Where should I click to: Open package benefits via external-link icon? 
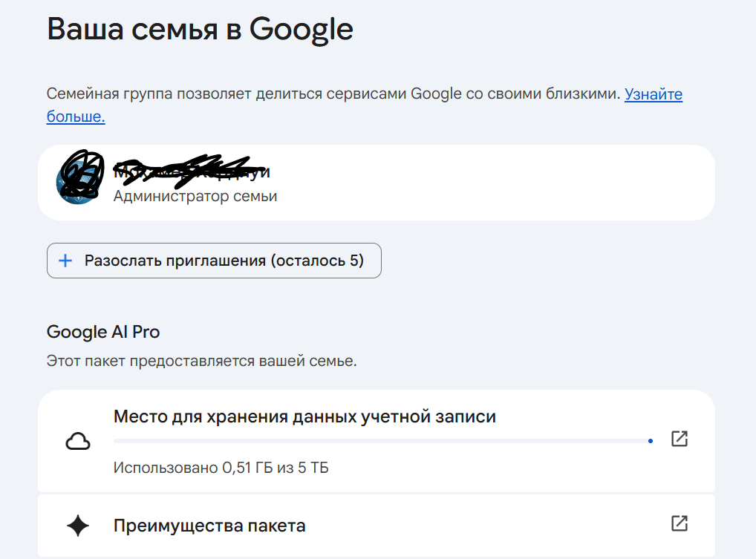[680, 523]
